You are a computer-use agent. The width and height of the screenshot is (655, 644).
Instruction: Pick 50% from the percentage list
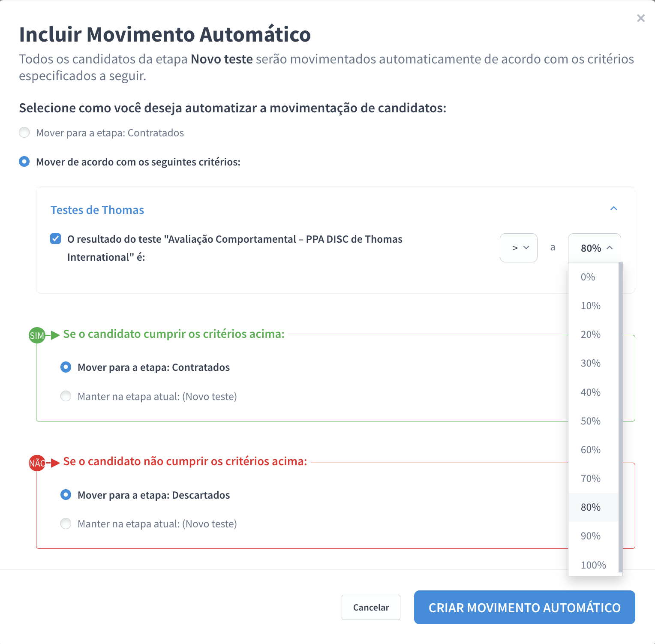590,421
